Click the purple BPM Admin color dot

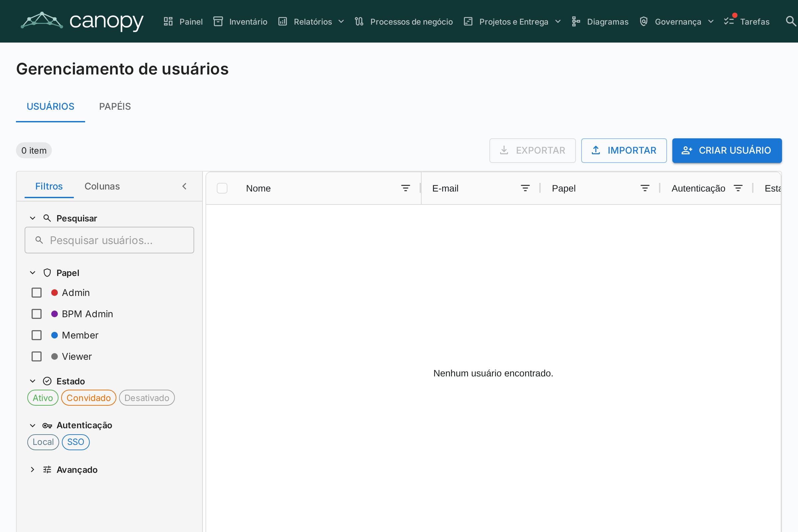pyautogui.click(x=54, y=314)
